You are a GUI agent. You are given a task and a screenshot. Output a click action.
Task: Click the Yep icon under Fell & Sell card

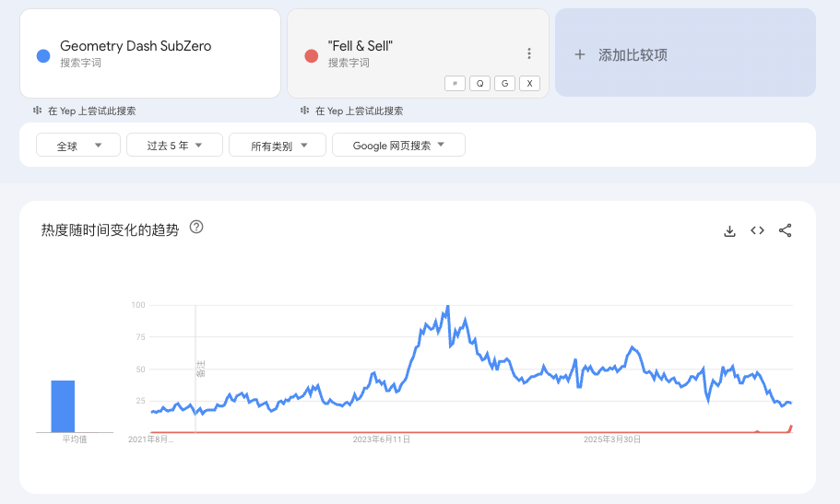click(305, 111)
